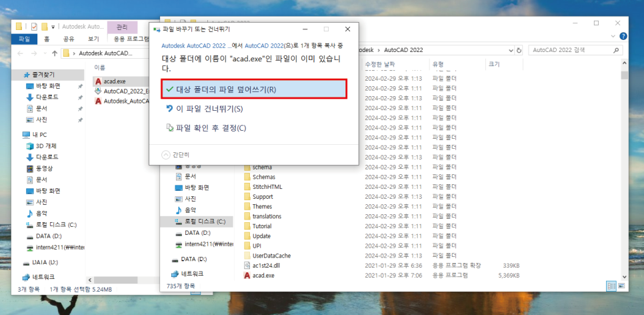644x315 pixels.
Task: Click left scroll arrow of left window horizontal scrollbar
Action: [90, 280]
